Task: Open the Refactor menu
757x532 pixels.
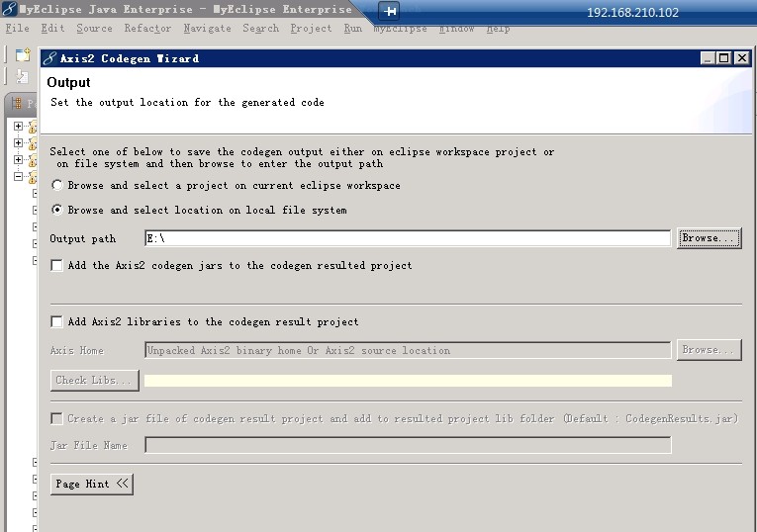Action: [x=147, y=29]
